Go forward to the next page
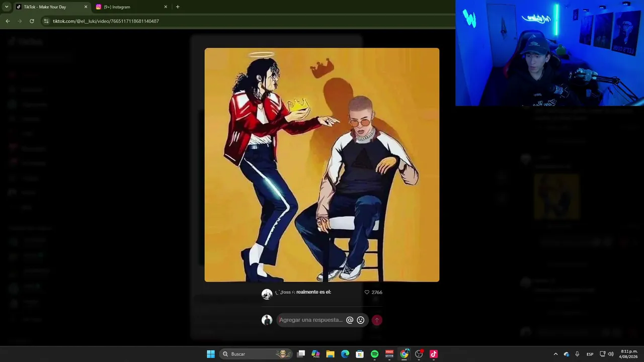The height and width of the screenshot is (362, 644). (x=20, y=21)
